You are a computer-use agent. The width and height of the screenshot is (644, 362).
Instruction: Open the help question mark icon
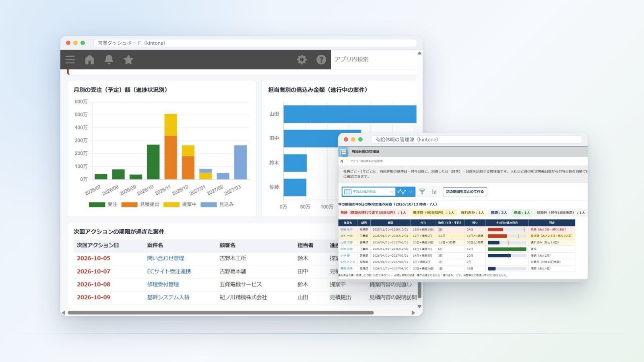tap(321, 60)
